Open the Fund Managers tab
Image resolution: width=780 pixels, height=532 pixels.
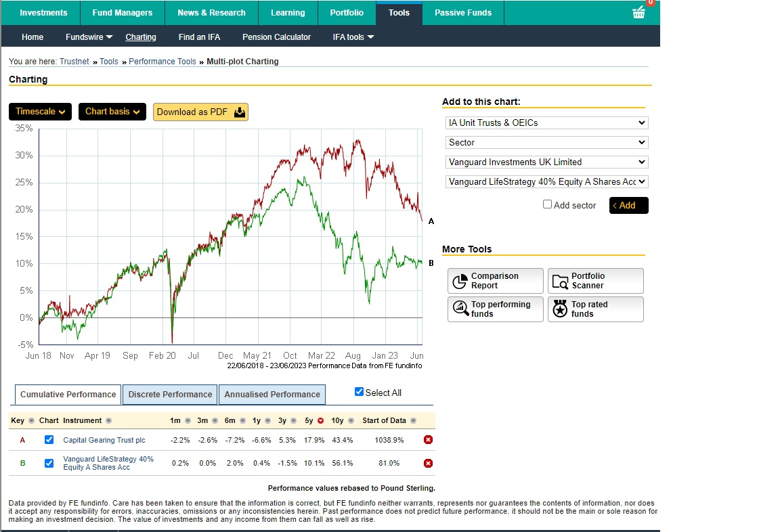click(123, 13)
